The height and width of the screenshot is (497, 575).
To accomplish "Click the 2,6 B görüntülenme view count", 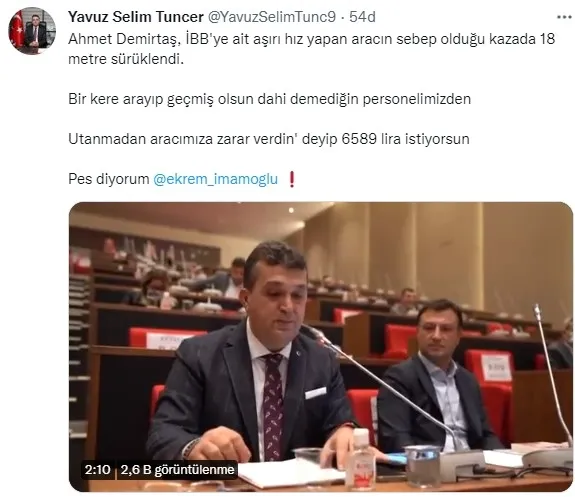I will pos(177,469).
